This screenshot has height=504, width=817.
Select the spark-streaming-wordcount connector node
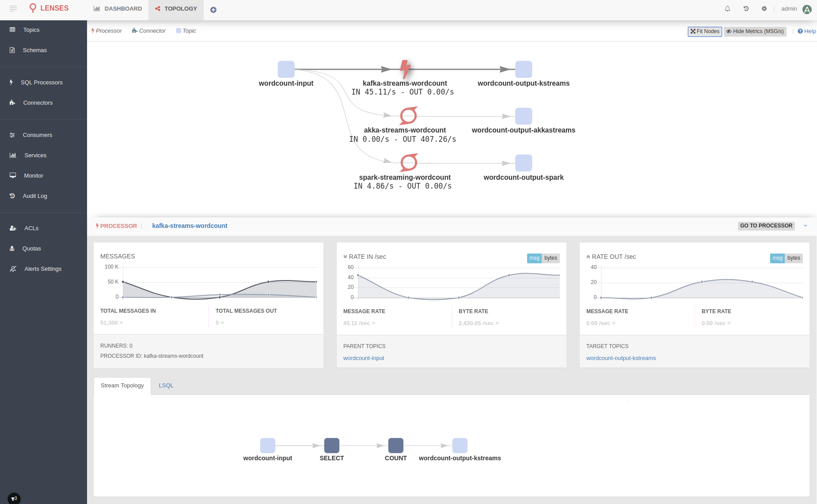[408, 163]
